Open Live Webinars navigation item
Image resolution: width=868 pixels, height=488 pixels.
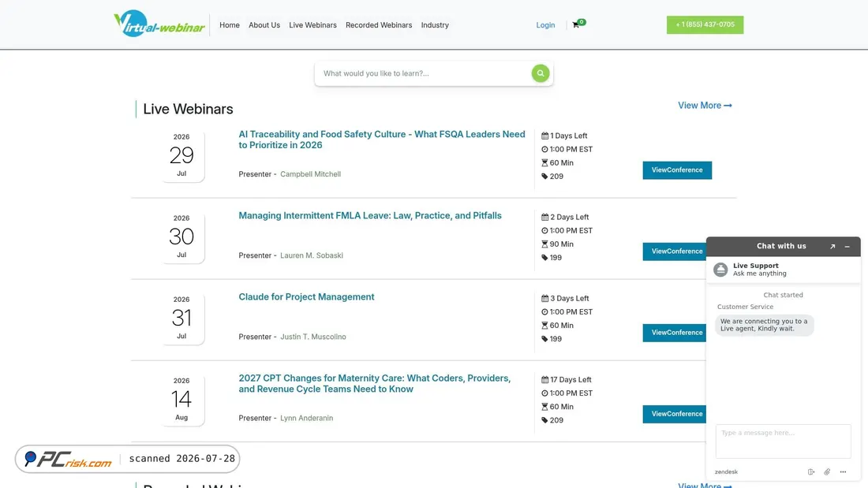pyautogui.click(x=312, y=25)
